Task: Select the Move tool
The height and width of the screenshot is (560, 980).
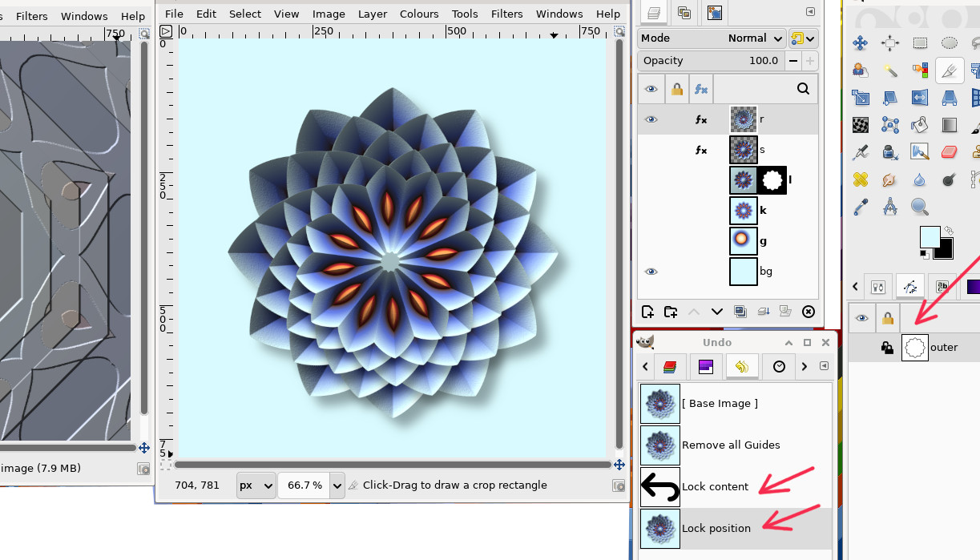Action: (x=861, y=43)
